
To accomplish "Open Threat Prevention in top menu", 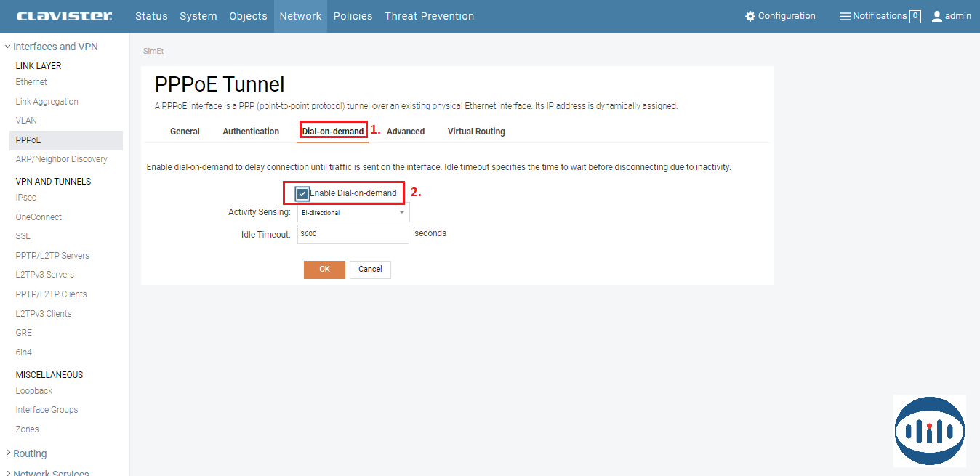I will (429, 16).
